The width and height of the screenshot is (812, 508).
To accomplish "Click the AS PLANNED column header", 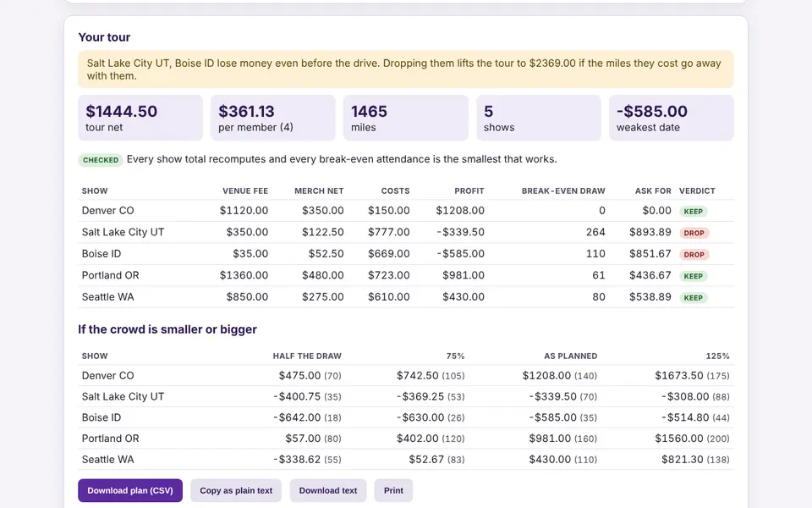I will pos(571,356).
